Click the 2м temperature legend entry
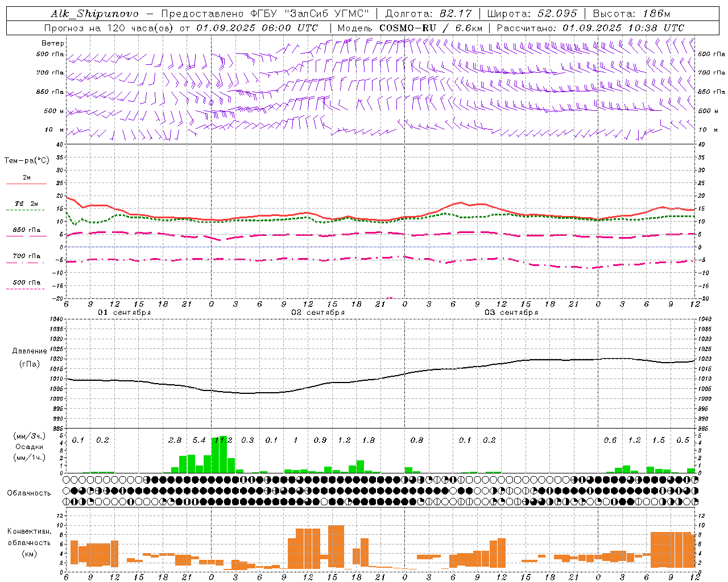 27,178
